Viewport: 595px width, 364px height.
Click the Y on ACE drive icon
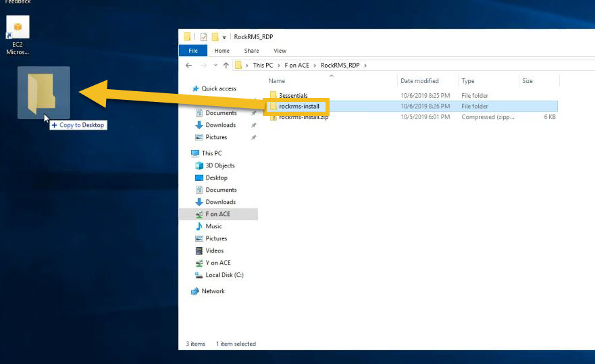point(199,263)
